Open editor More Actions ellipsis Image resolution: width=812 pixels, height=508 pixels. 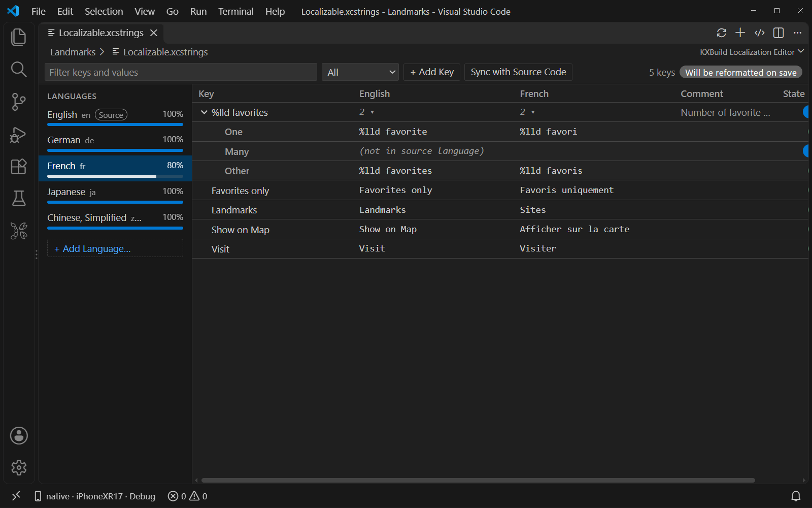(798, 33)
